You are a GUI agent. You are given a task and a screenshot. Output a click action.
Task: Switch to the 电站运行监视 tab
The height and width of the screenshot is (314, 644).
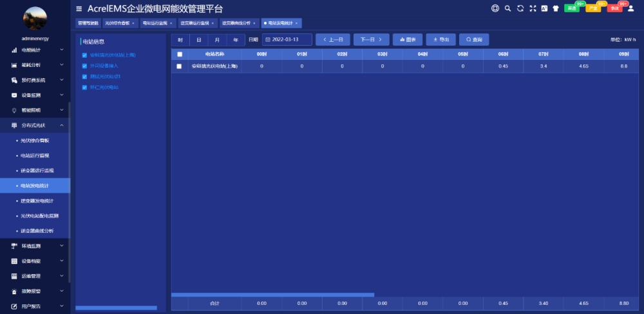(155, 23)
